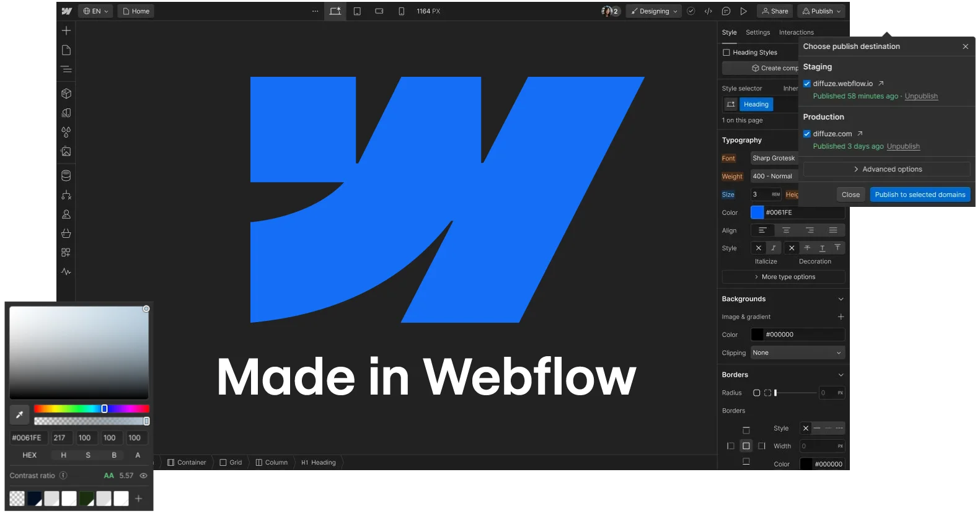The image size is (980, 516).
Task: Select Grid in the breadcrumb bar
Action: click(231, 463)
